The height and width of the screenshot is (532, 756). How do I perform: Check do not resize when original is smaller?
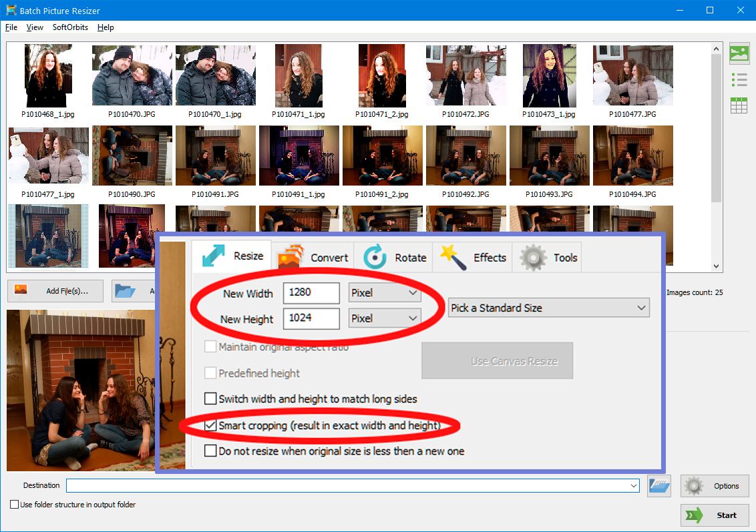(x=211, y=451)
